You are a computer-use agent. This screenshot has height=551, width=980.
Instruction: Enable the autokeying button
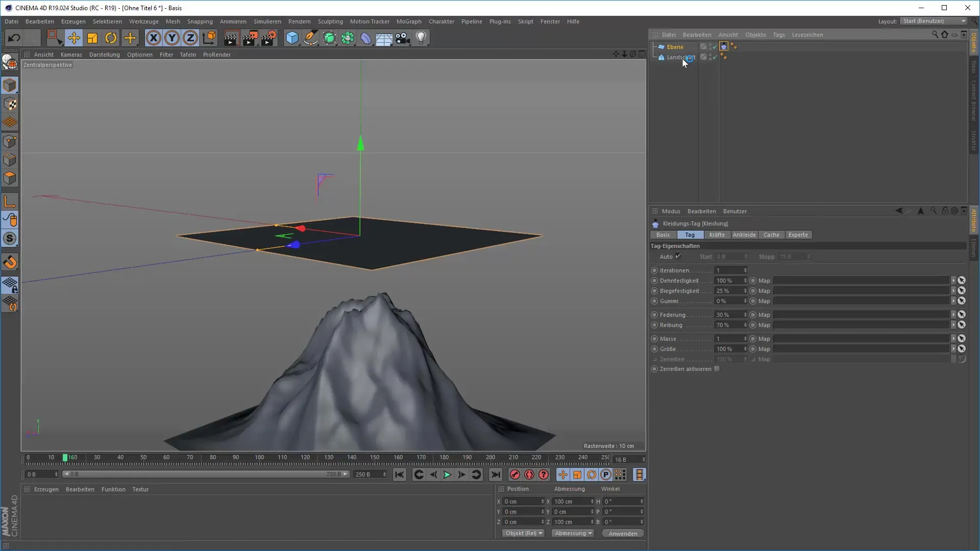529,475
